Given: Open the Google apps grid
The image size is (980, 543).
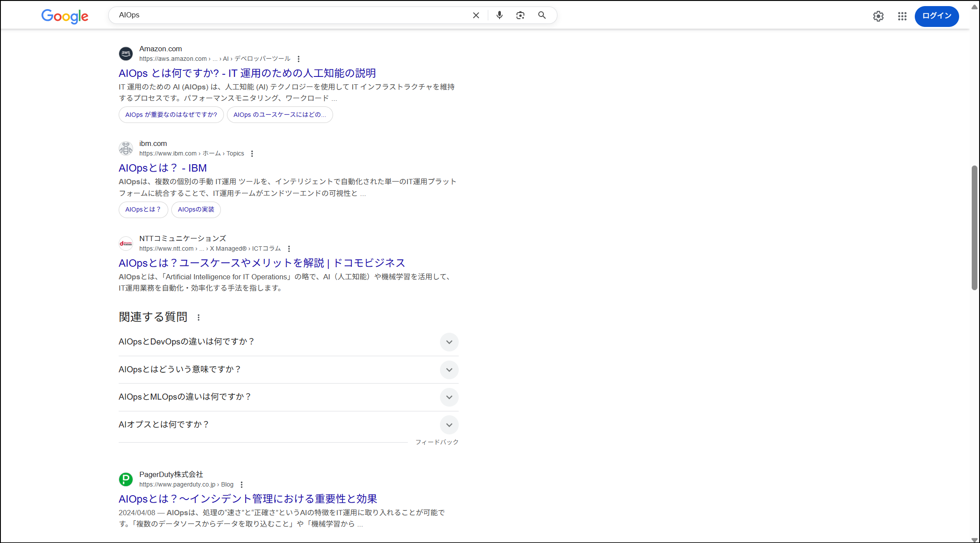Looking at the screenshot, I should click(x=902, y=16).
